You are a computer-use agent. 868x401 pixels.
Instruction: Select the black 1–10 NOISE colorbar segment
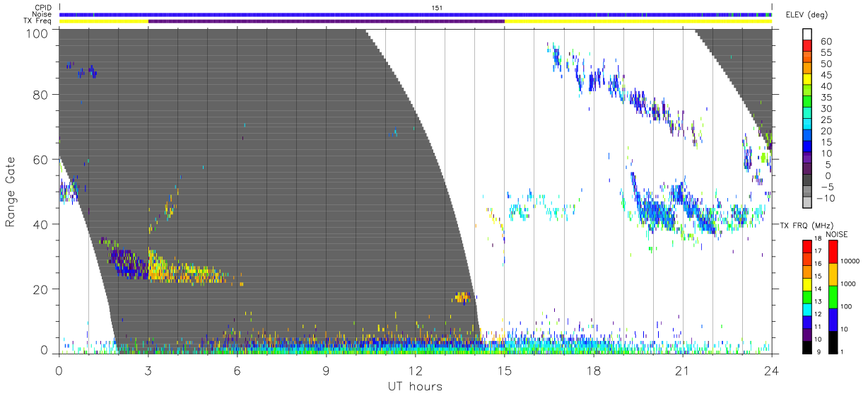[832, 341]
